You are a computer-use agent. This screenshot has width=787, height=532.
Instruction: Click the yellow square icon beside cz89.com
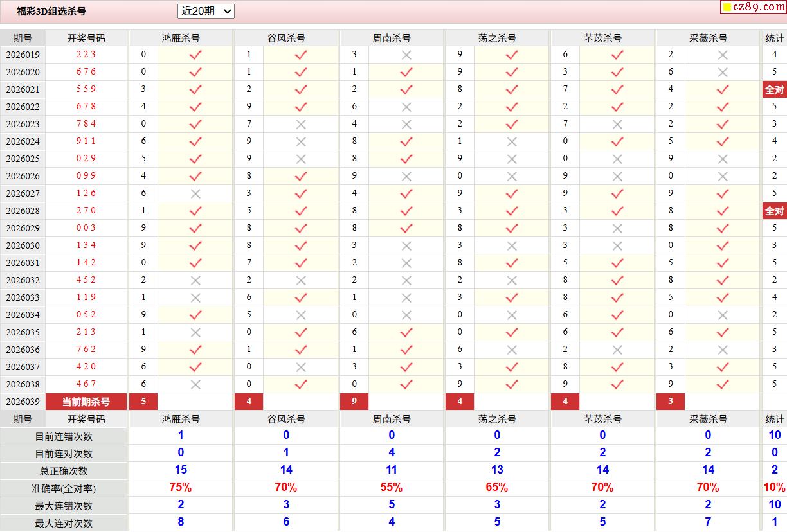pos(727,8)
